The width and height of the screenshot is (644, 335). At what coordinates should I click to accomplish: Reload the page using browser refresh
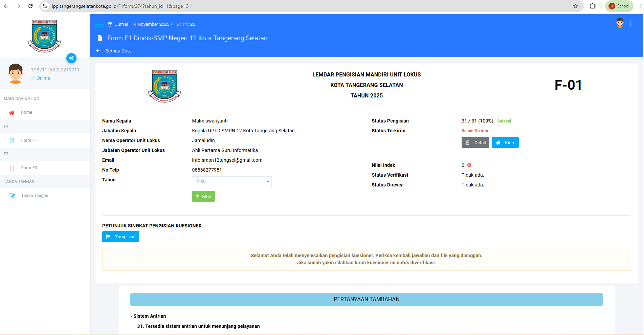(x=30, y=6)
